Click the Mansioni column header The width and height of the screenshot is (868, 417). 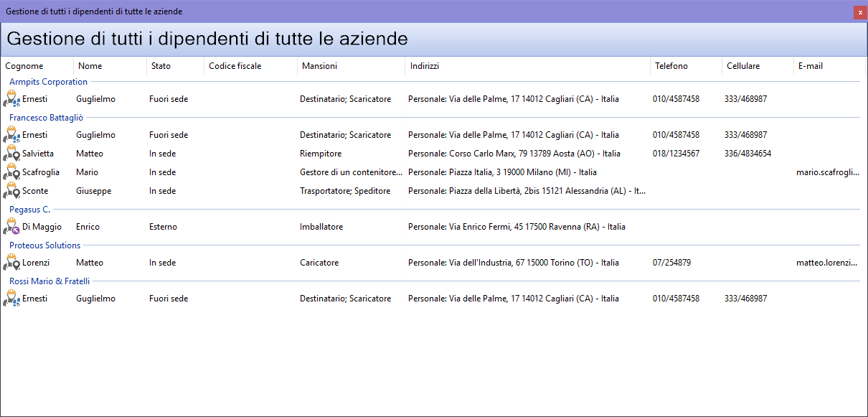click(319, 66)
